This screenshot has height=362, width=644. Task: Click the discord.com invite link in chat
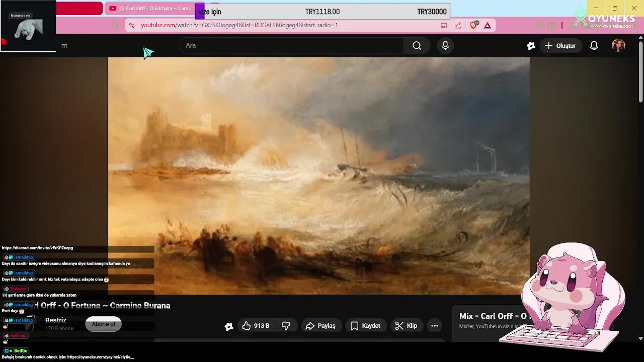click(37, 248)
